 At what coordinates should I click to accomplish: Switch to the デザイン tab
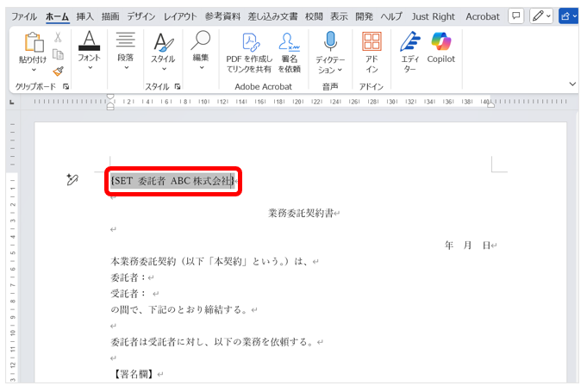click(141, 16)
